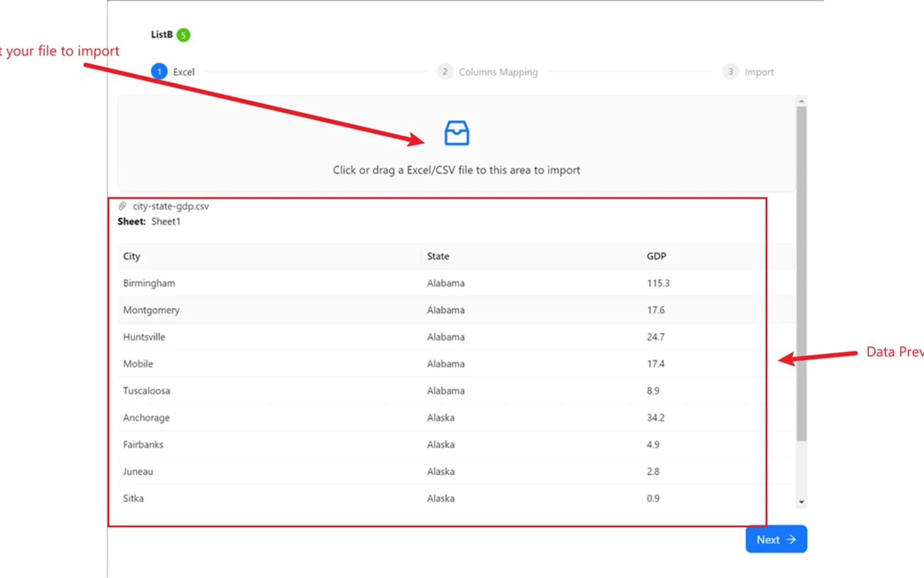
Task: Select the Fairbanks cell
Action: pyautogui.click(x=143, y=444)
